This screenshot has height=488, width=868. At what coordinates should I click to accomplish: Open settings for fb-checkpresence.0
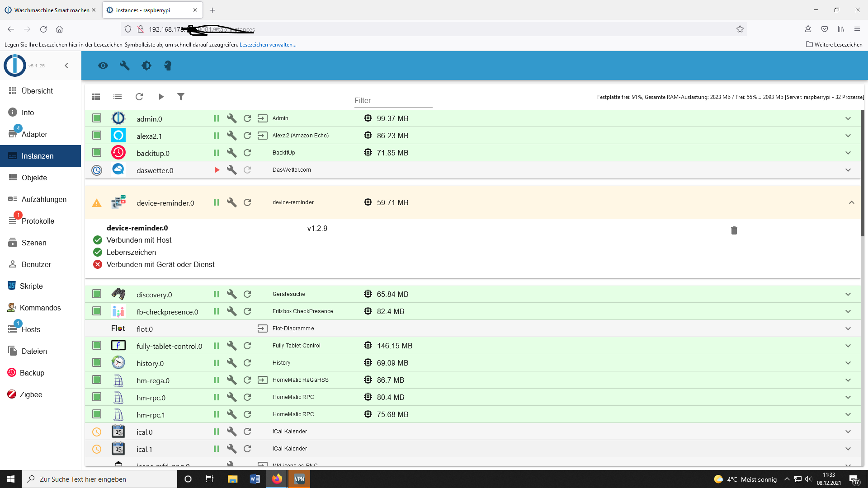coord(232,311)
